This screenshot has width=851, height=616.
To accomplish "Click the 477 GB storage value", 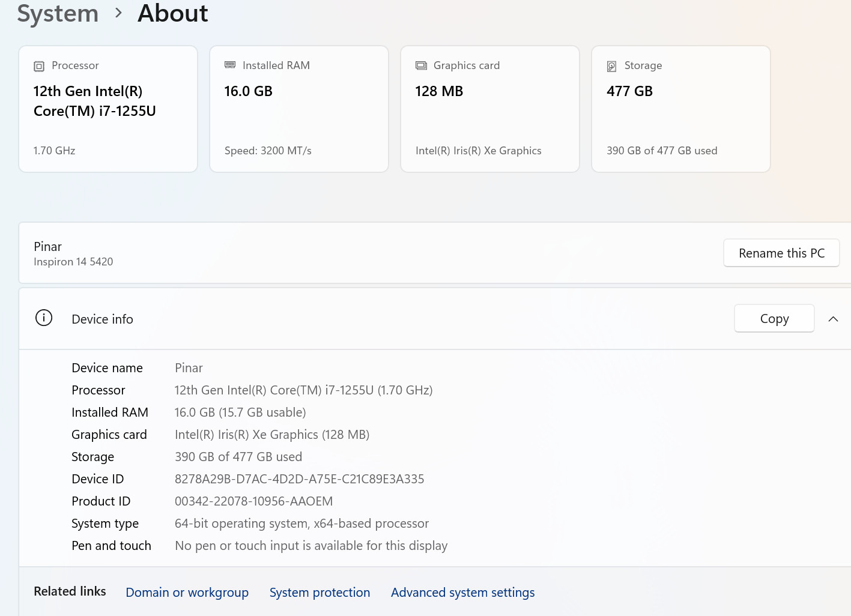I will (x=629, y=91).
